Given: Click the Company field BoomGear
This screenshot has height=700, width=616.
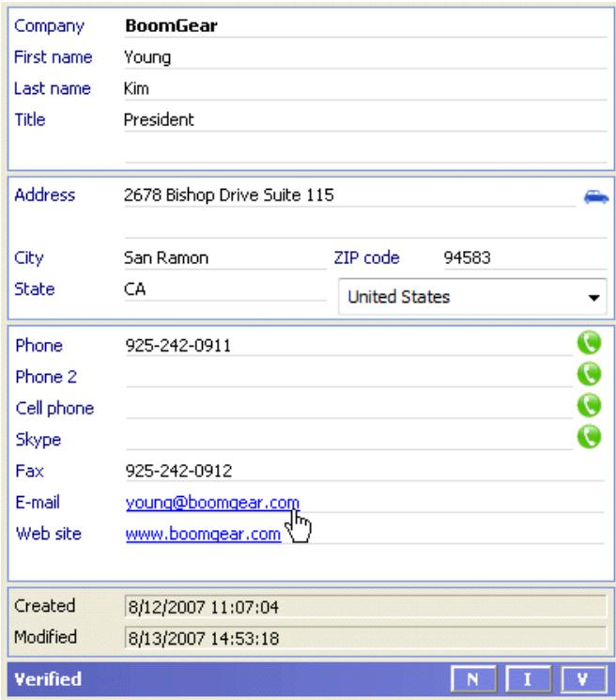Looking at the screenshot, I should pos(366,26).
